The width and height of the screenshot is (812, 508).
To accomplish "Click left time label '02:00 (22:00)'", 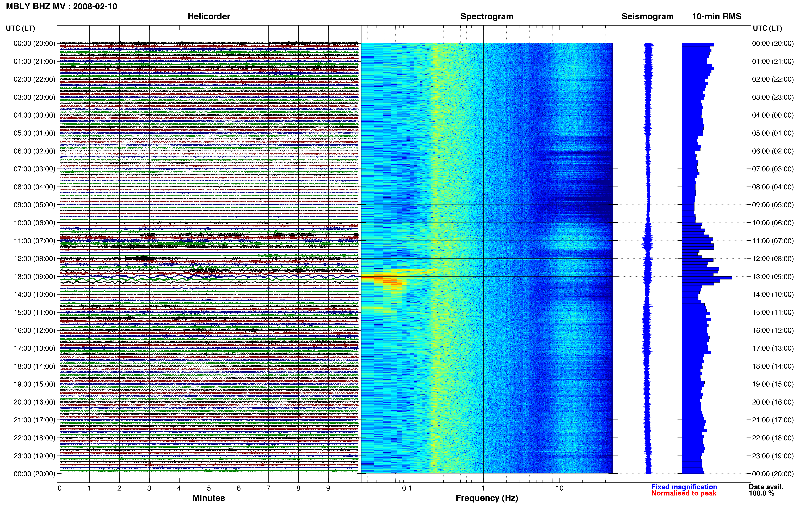I will click(x=34, y=79).
